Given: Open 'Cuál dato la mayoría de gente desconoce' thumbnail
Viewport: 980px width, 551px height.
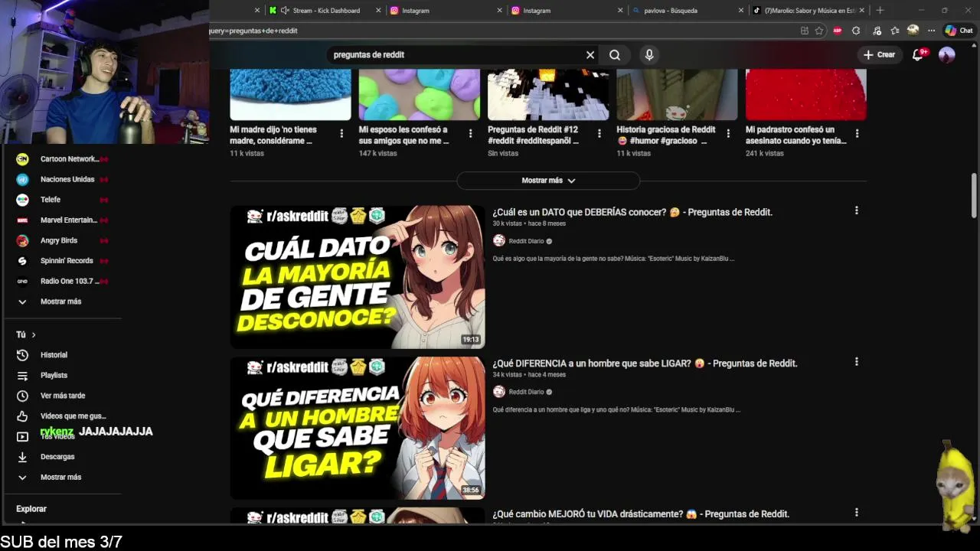Looking at the screenshot, I should [x=358, y=276].
